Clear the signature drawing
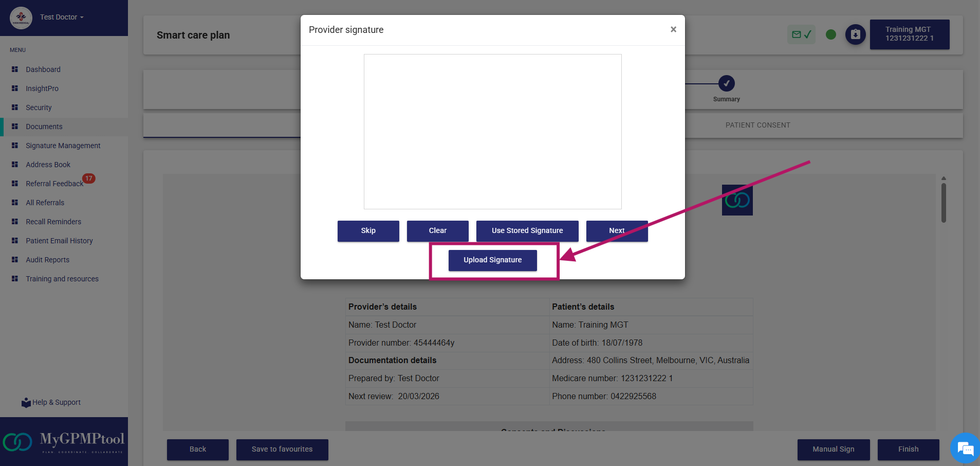Viewport: 980px width, 466px height. 437,230
